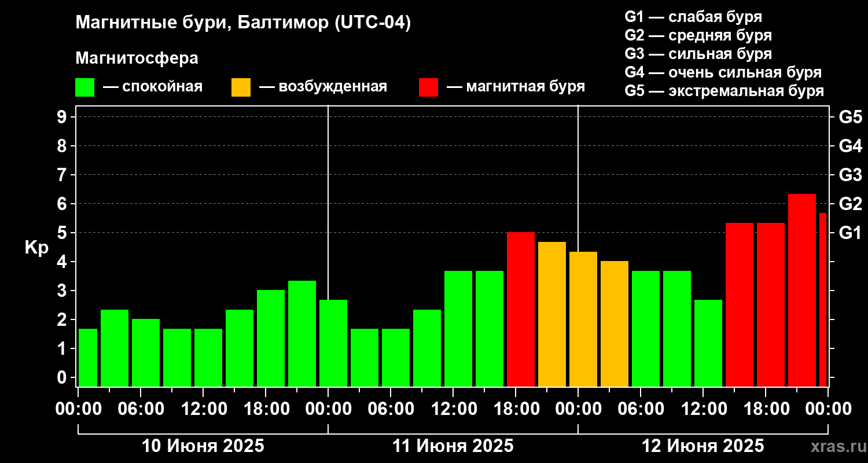Click the red Kp 5 bar on 11 Июня

(x=521, y=310)
